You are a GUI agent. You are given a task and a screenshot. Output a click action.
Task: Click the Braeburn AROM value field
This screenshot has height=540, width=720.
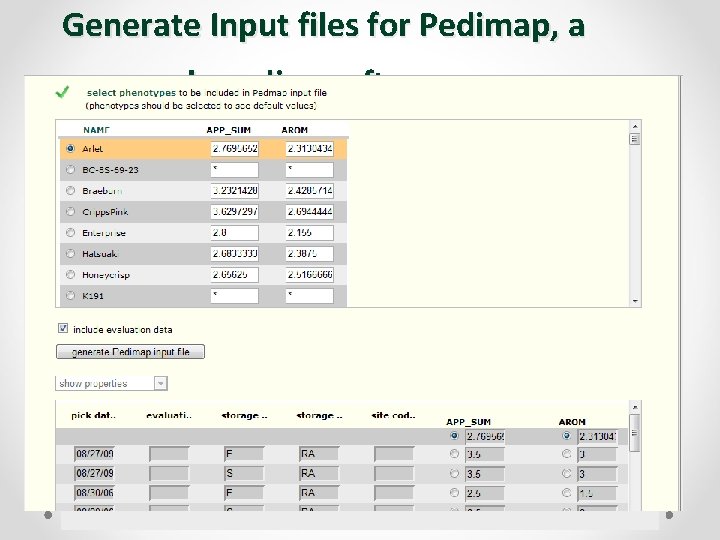309,191
